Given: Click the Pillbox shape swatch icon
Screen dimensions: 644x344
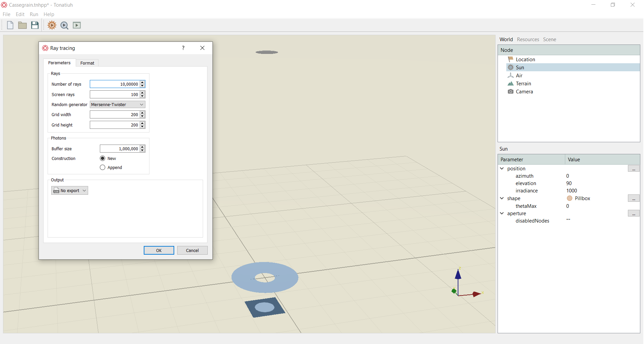Looking at the screenshot, I should 570,198.
